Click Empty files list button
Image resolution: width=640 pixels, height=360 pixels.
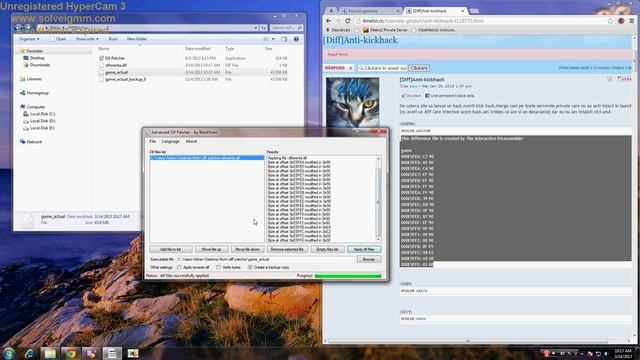pyautogui.click(x=327, y=249)
